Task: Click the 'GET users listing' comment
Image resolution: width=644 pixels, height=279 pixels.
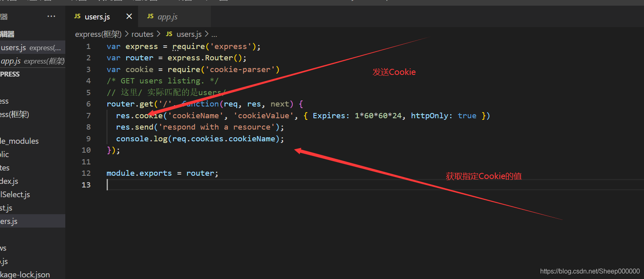Action: (163, 81)
